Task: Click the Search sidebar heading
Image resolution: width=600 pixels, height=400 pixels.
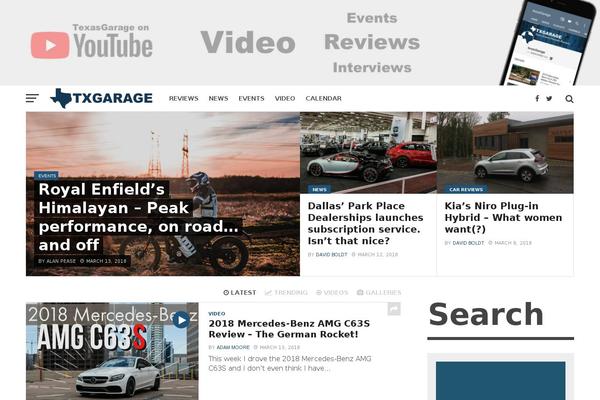Action: 486,314
